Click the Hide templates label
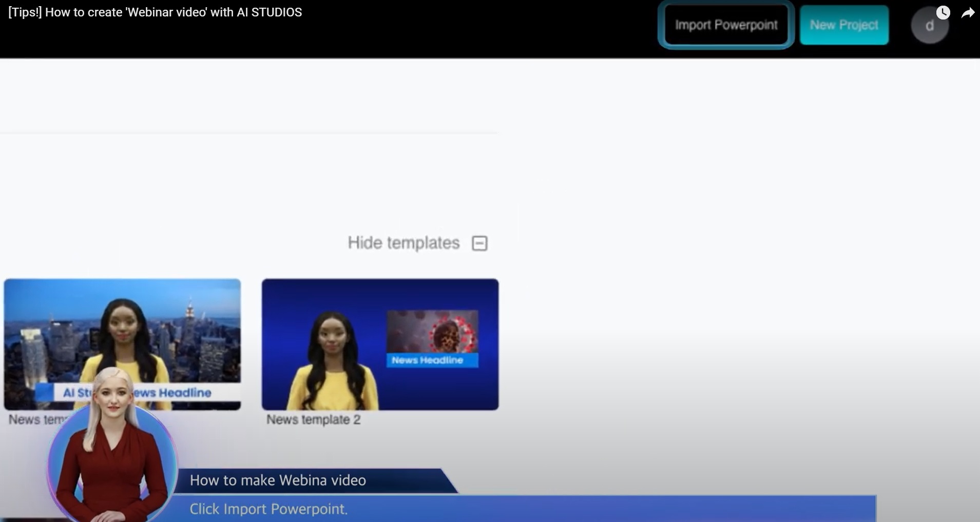The height and width of the screenshot is (522, 980). pos(403,243)
